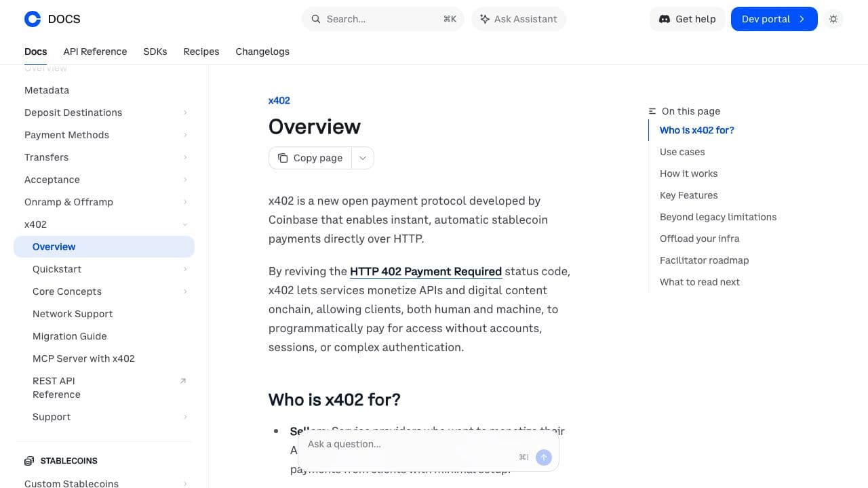Click the arrow in Dev portal button

(802, 19)
